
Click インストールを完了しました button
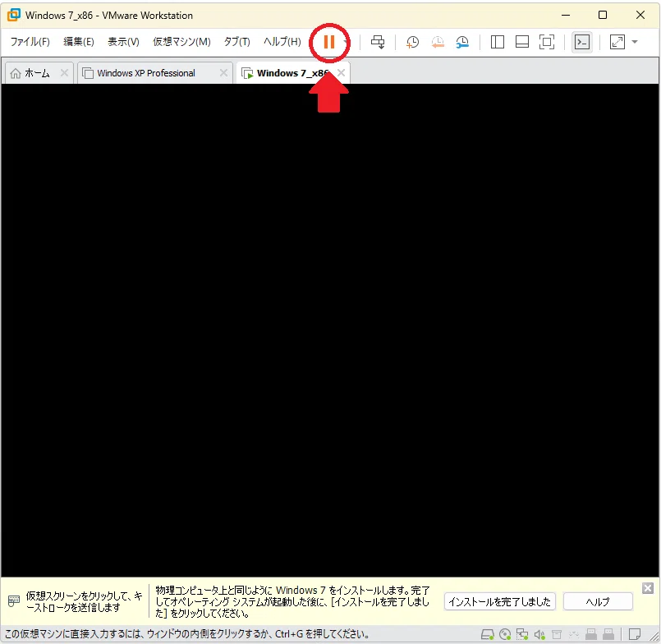(499, 601)
